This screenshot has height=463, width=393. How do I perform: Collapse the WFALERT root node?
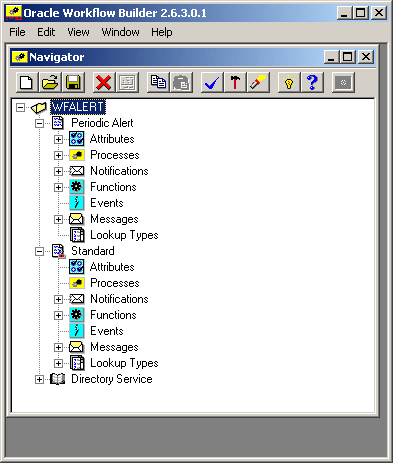click(20, 107)
